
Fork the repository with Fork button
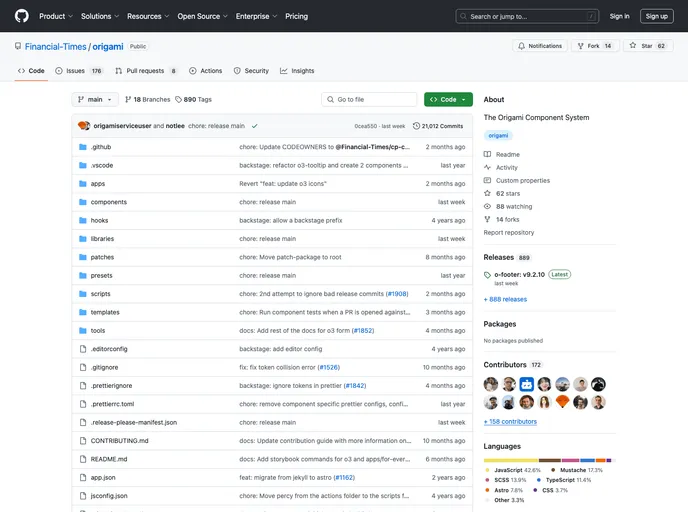(x=595, y=46)
